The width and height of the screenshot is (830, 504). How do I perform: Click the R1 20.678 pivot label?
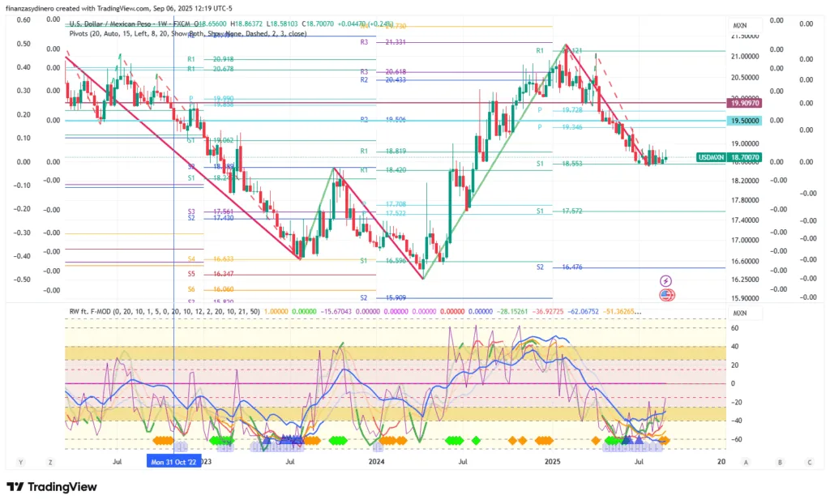tap(211, 69)
